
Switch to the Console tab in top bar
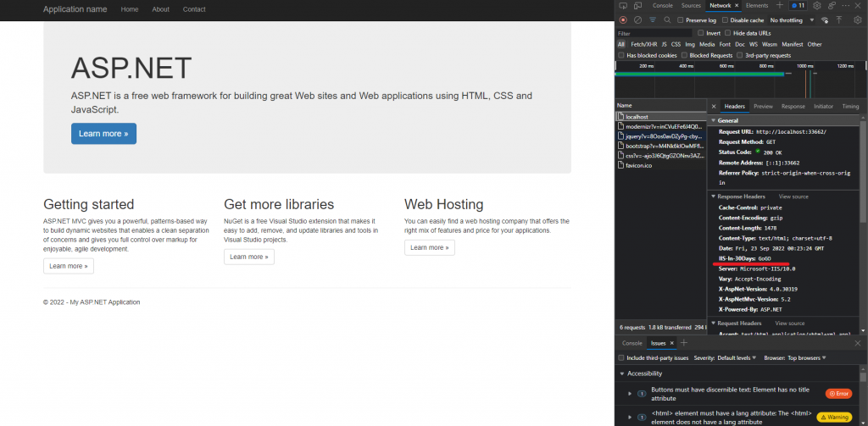point(663,6)
